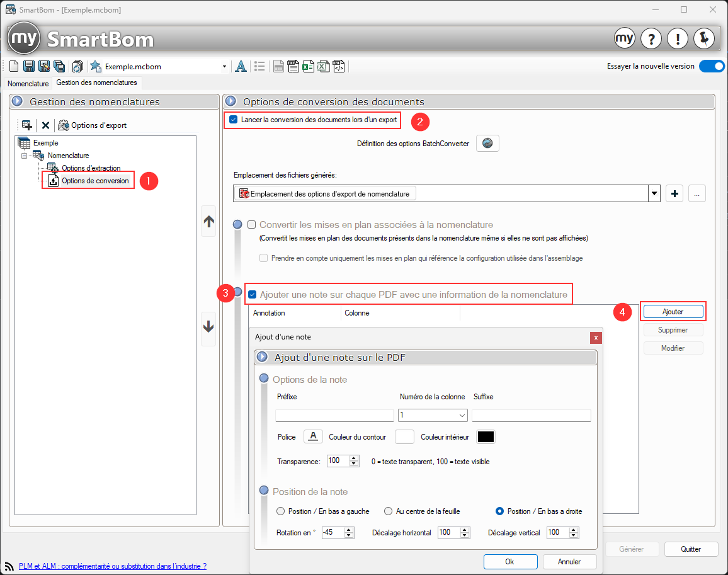The height and width of the screenshot is (575, 728).
Task: Click the new document icon in toolbar
Action: [14, 67]
